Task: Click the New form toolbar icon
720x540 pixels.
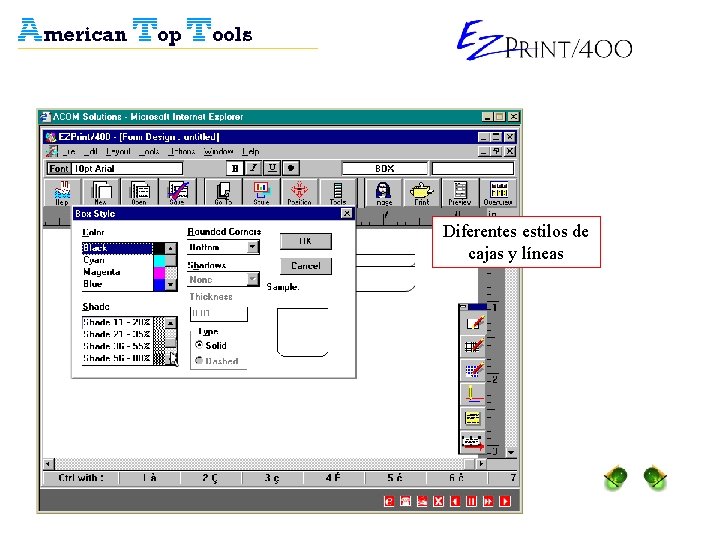Action: (x=101, y=192)
